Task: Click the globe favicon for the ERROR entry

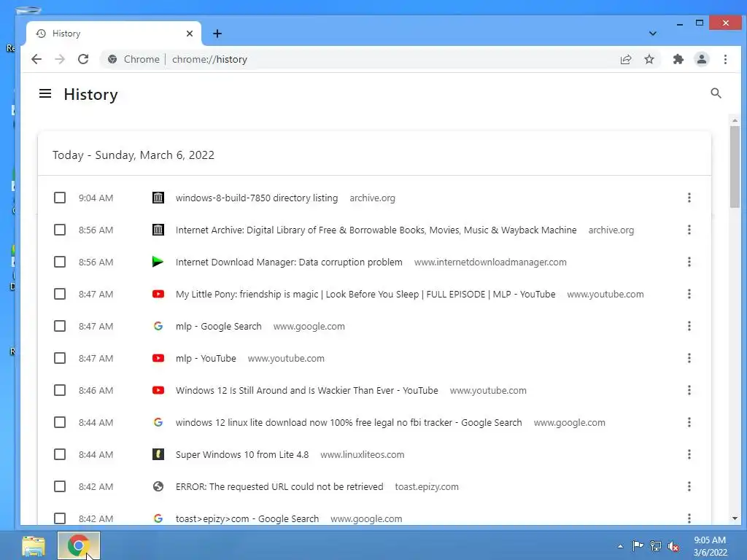Action: 158,486
